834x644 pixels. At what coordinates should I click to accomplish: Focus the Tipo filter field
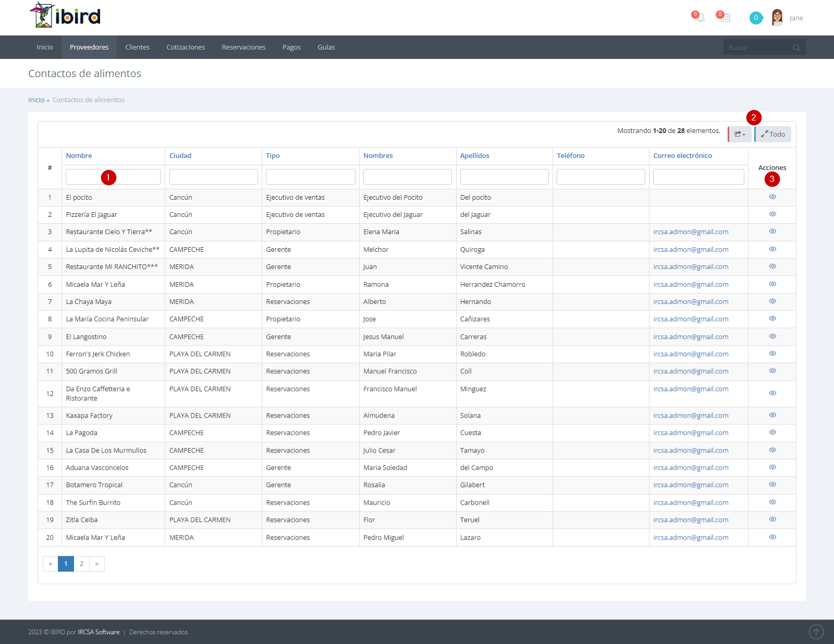[311, 177]
